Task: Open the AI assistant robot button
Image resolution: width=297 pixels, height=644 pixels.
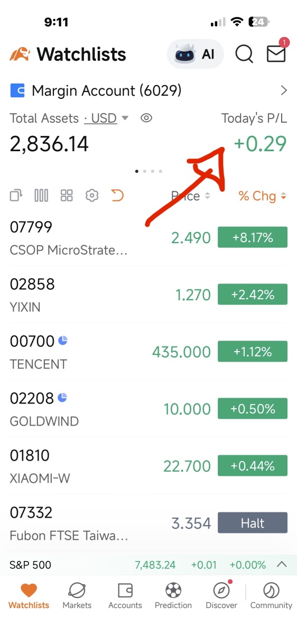Action: 195,54
